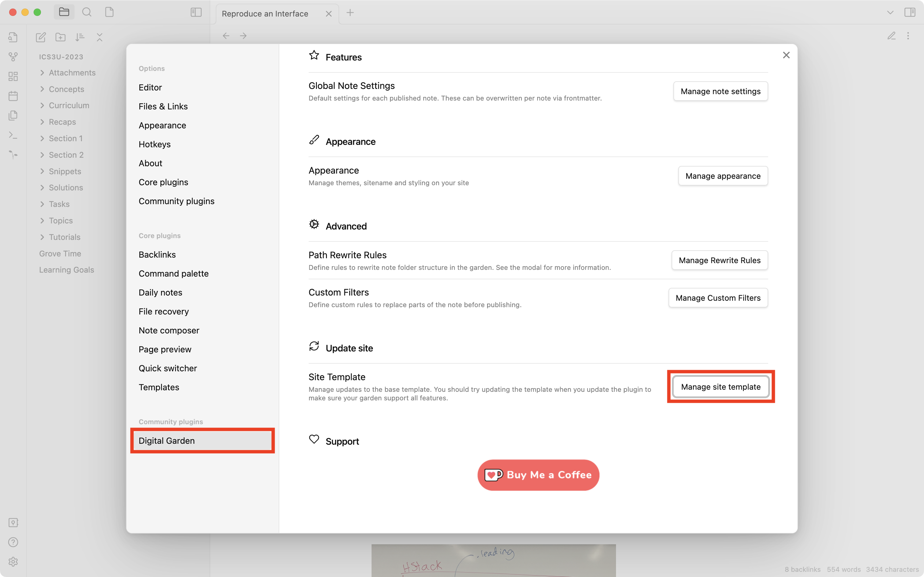Select the Community plugins menu item

[x=176, y=201]
